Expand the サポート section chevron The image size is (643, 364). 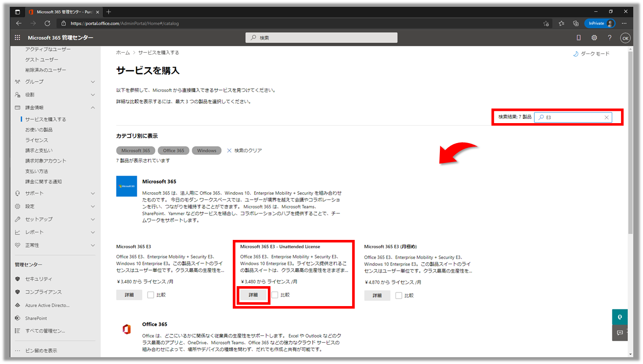[x=93, y=193]
